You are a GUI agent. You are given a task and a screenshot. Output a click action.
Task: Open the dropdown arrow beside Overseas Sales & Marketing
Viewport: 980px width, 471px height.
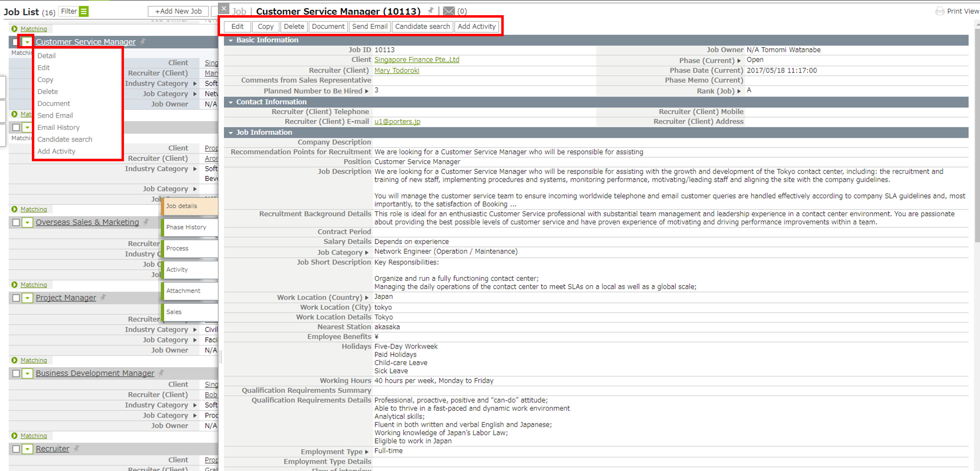pyautogui.click(x=27, y=222)
